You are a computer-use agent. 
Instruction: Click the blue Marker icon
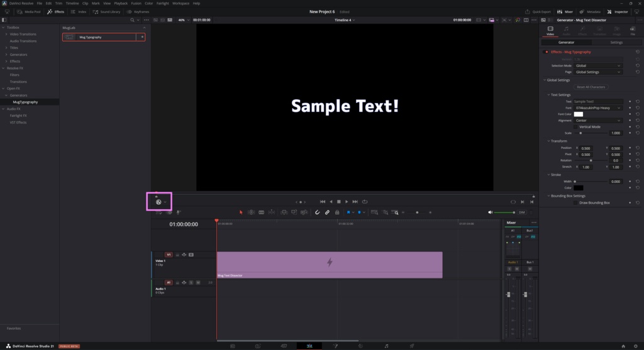pos(359,212)
